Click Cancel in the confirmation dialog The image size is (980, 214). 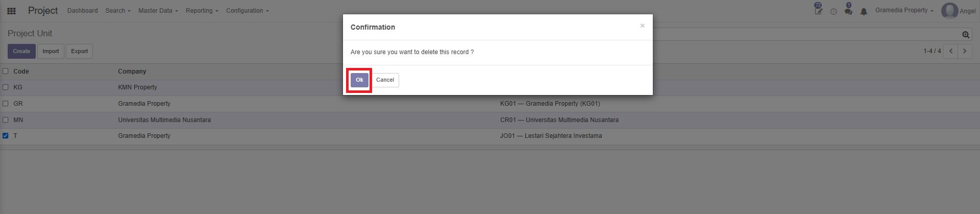[385, 80]
